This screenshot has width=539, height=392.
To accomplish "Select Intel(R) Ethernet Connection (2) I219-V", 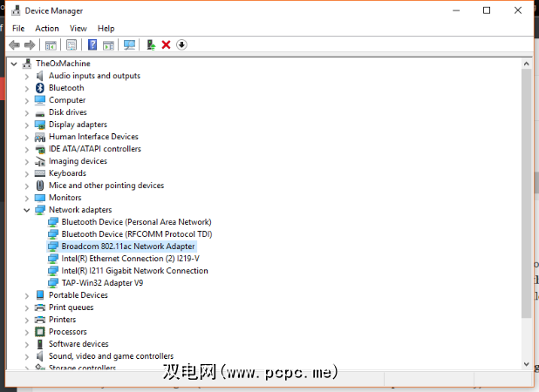I will tap(130, 259).
